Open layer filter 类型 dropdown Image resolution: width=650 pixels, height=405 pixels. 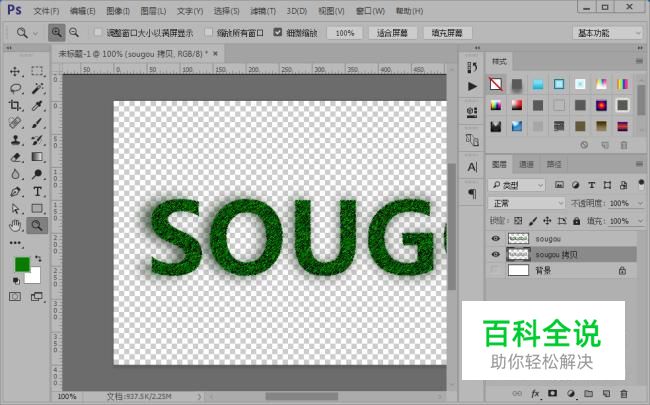[516, 185]
